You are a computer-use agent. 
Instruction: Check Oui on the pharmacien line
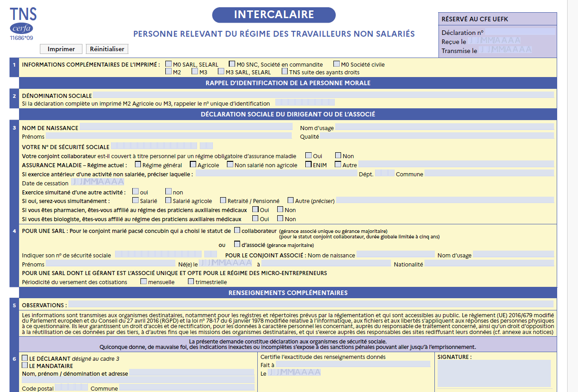(255, 209)
